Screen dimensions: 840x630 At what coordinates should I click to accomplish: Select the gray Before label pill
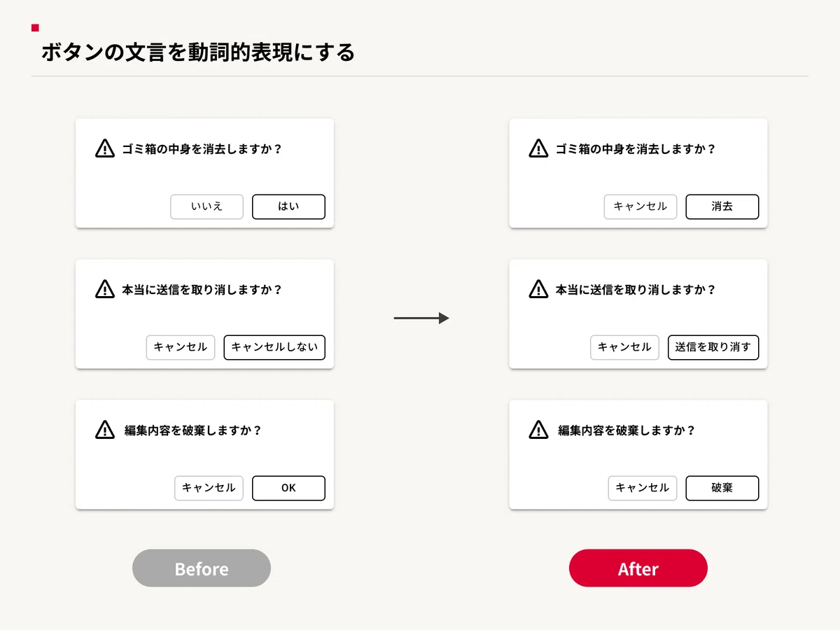click(x=202, y=568)
